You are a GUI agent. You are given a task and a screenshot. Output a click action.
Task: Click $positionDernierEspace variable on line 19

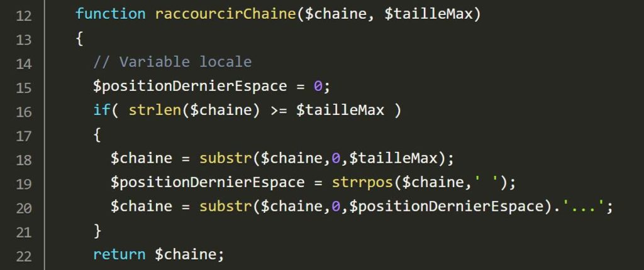tap(208, 182)
